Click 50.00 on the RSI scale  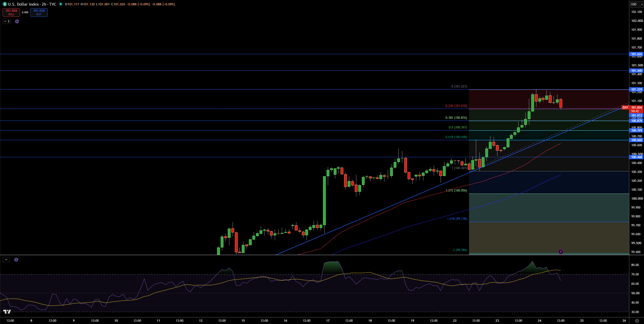(x=635, y=293)
